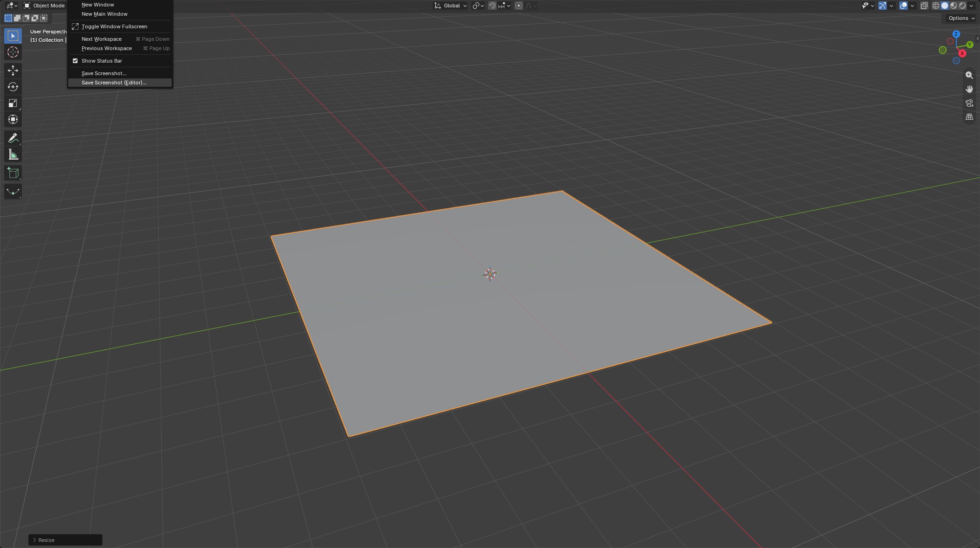Choose Toggle Window Fullscreen menu item

pyautogui.click(x=120, y=26)
